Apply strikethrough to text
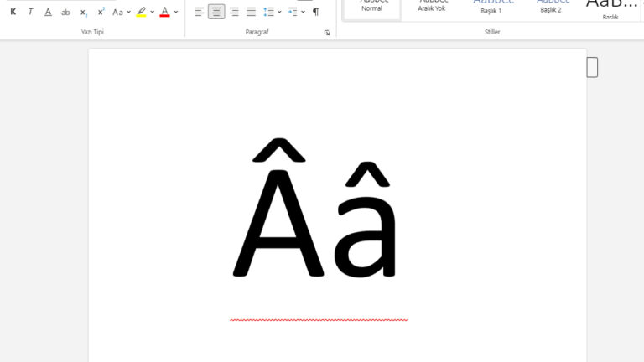This screenshot has width=644, height=362. (65, 12)
